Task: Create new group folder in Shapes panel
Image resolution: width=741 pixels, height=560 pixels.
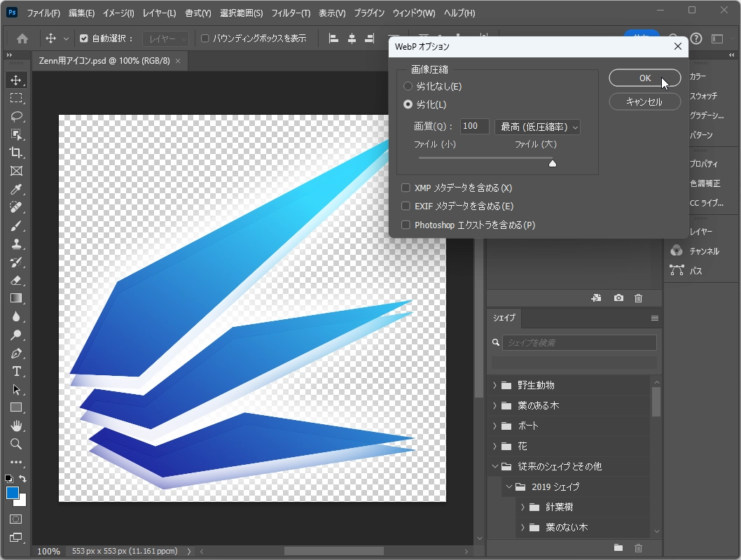Action: click(x=618, y=547)
